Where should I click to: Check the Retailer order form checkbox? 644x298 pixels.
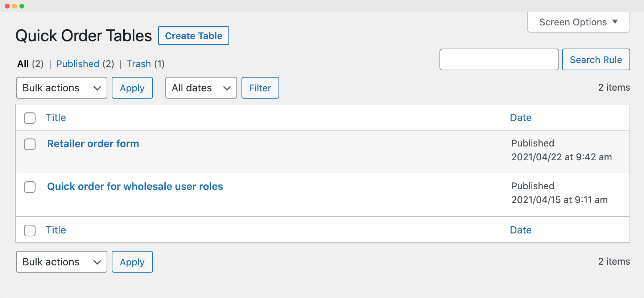(30, 144)
